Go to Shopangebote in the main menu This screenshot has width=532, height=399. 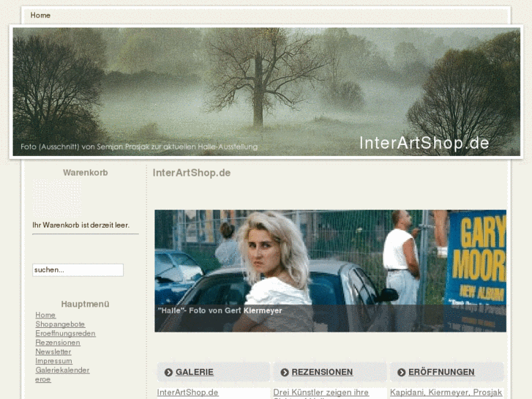click(x=60, y=324)
